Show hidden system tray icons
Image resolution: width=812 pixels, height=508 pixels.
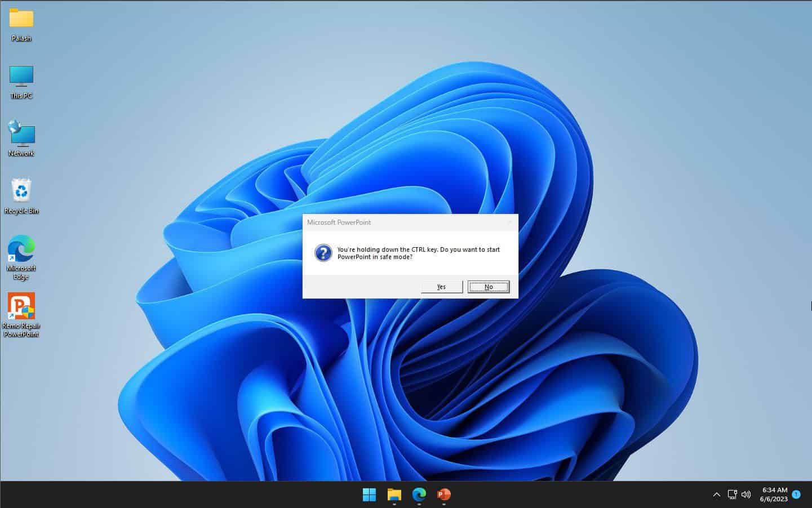(716, 494)
